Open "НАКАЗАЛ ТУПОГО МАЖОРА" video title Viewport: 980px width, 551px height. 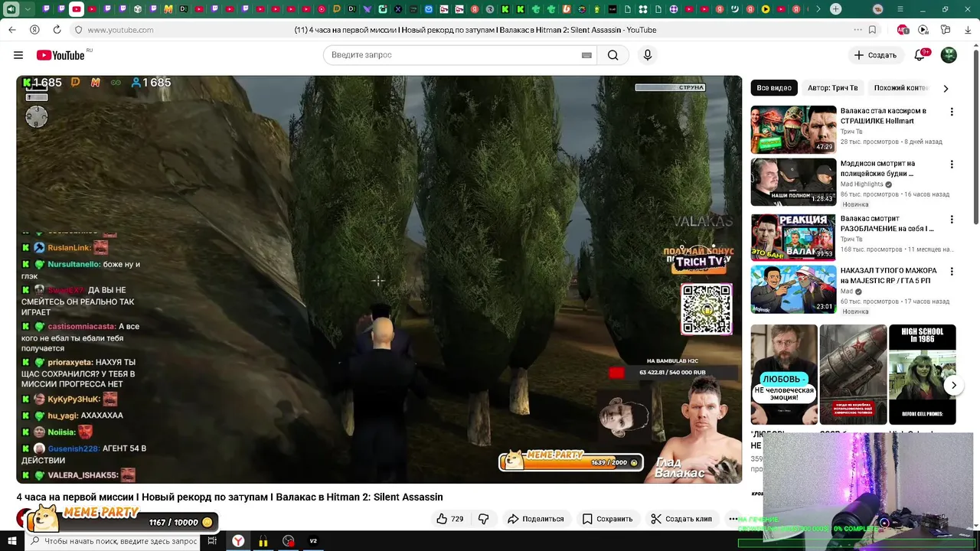pyautogui.click(x=888, y=275)
